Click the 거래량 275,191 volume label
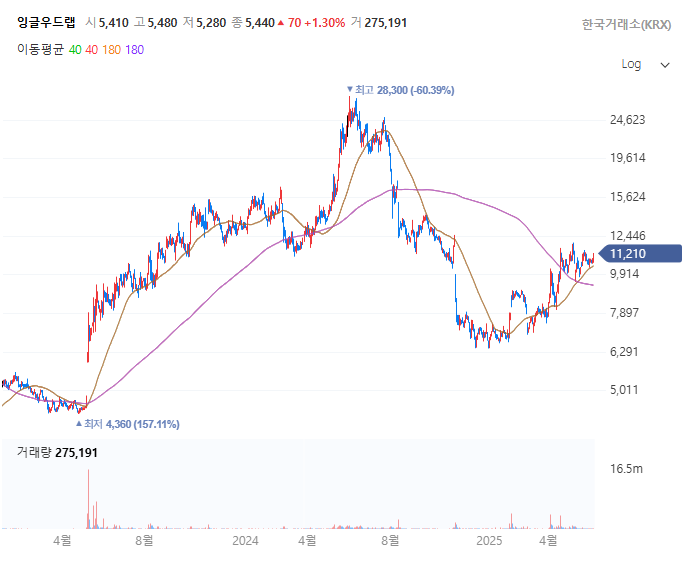The width and height of the screenshot is (686, 564). (57, 452)
